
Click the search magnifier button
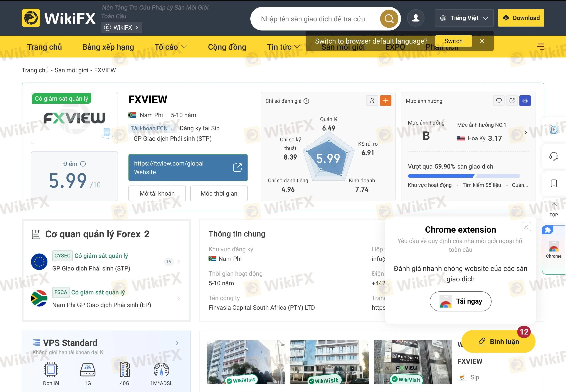pyautogui.click(x=389, y=19)
